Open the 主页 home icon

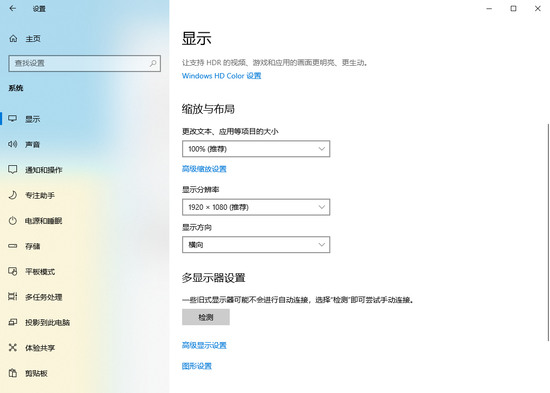tap(13, 39)
